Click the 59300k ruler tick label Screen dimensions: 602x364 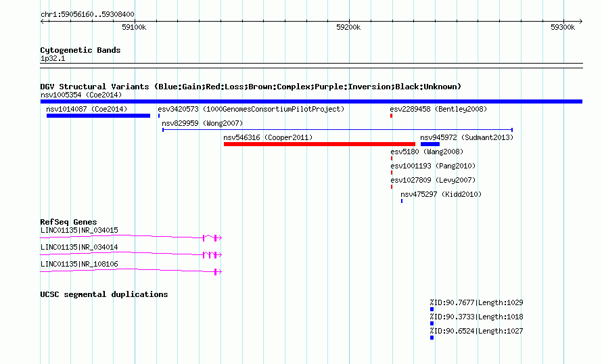[563, 27]
